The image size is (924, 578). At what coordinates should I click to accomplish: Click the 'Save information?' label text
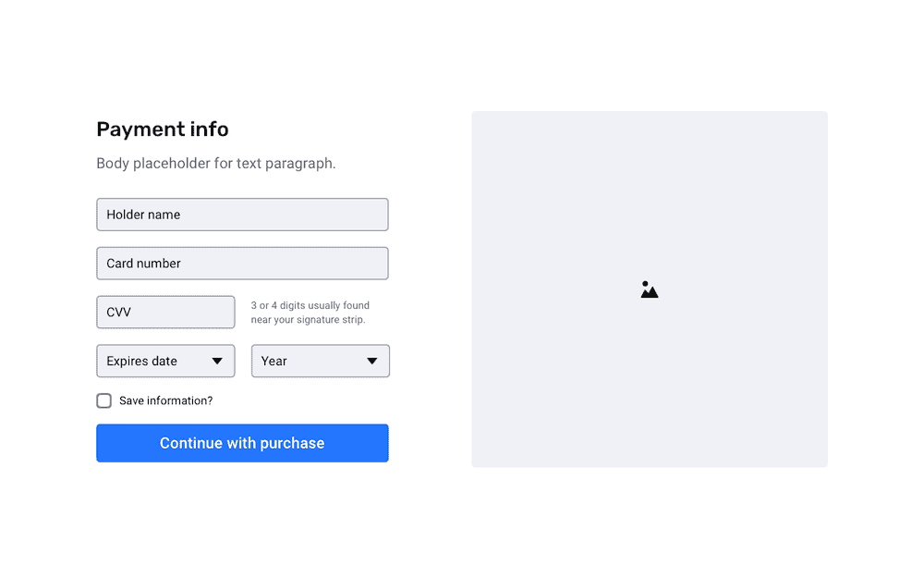(x=165, y=400)
